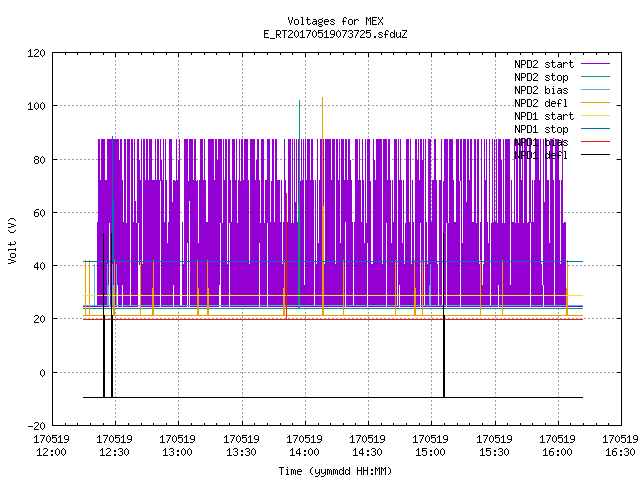
Task: Click the y-axis tick value 120
Action: click(x=36, y=53)
